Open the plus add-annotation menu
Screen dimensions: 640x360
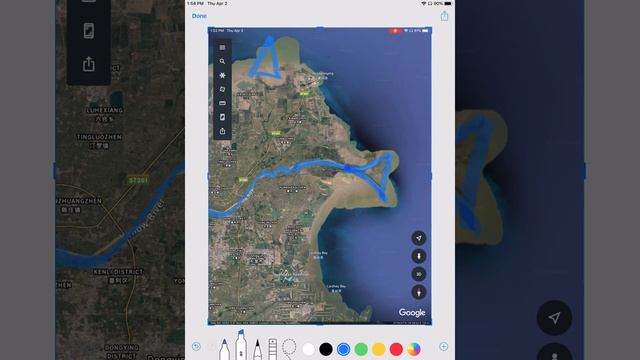[444, 347]
